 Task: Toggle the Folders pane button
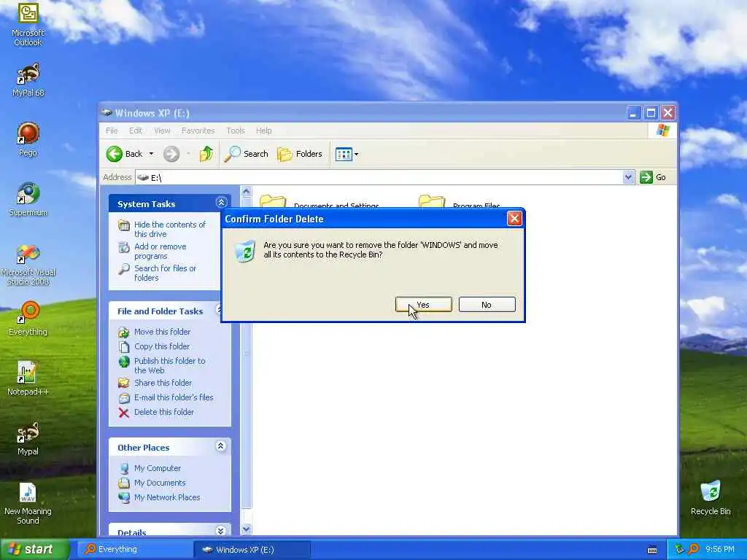click(300, 154)
